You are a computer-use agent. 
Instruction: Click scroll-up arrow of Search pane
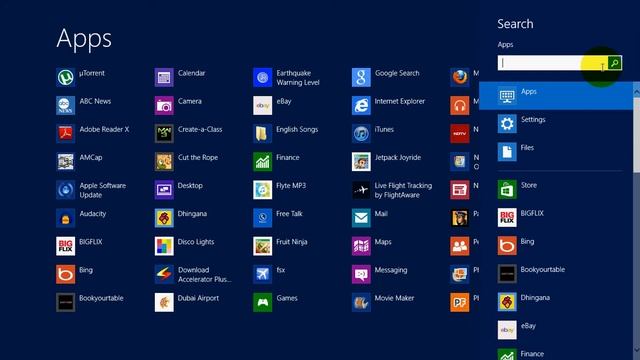click(636, 93)
